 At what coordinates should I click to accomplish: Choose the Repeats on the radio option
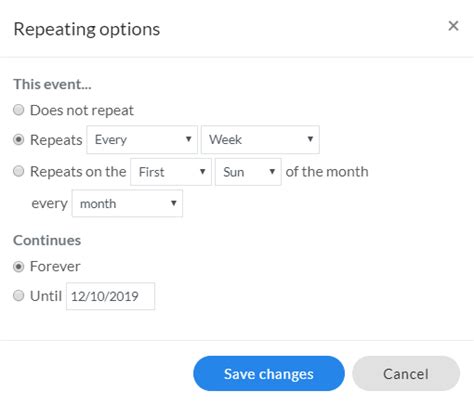point(19,171)
